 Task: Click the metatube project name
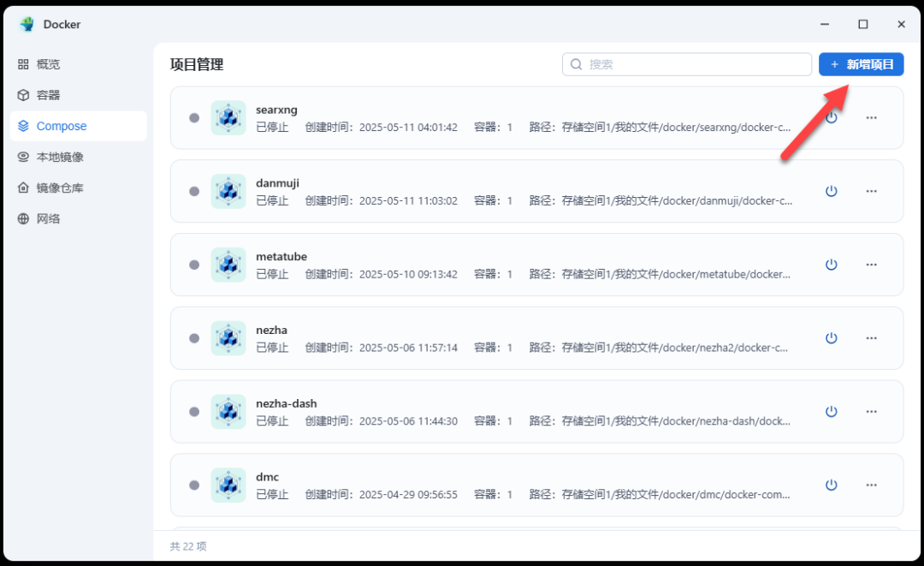[281, 257]
